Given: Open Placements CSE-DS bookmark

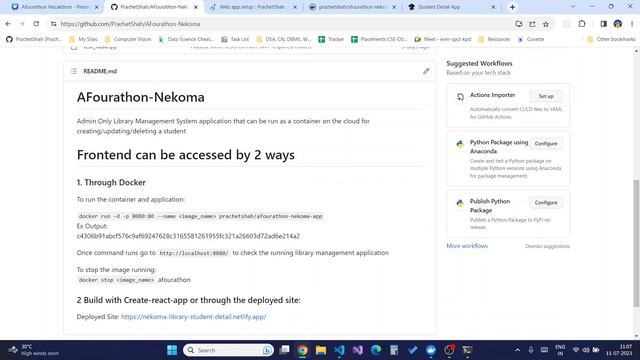Looking at the screenshot, I should pyautogui.click(x=379, y=39).
